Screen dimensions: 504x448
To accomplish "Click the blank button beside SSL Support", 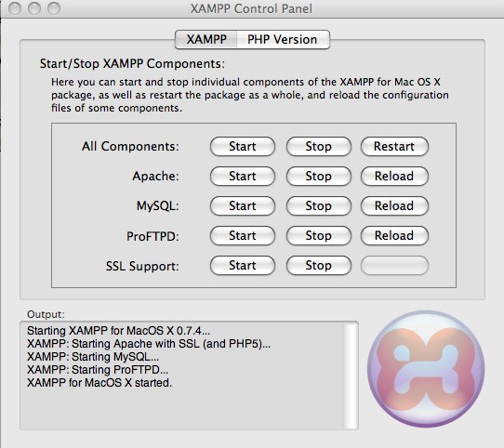I will pos(394,266).
